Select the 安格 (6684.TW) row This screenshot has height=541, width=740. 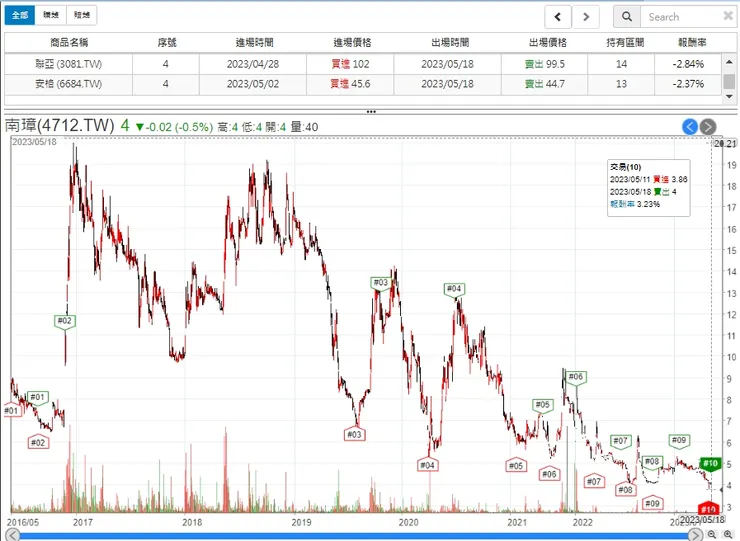363,84
